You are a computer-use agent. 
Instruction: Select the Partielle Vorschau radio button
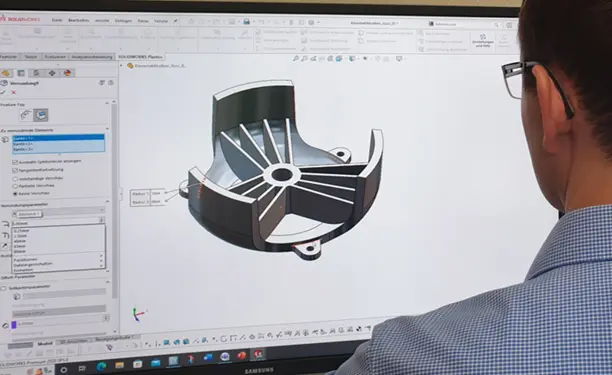[15, 187]
